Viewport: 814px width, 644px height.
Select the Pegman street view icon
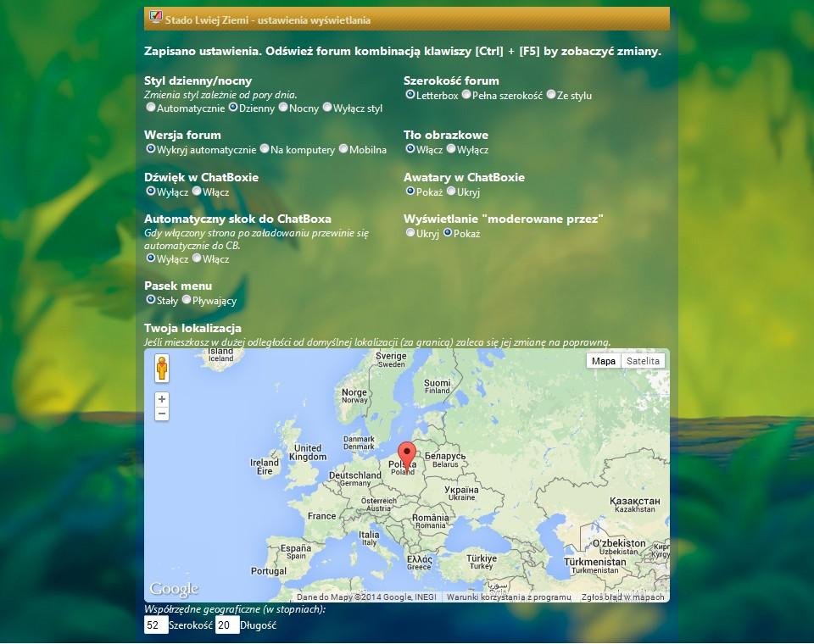(x=161, y=368)
